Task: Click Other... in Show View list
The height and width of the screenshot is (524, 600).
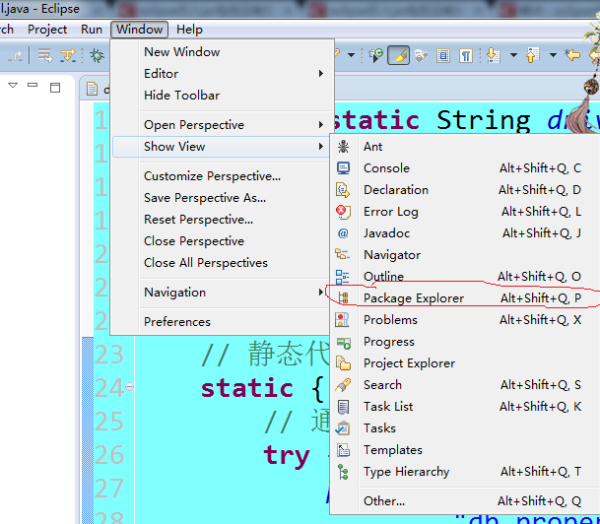Action: coord(384,501)
